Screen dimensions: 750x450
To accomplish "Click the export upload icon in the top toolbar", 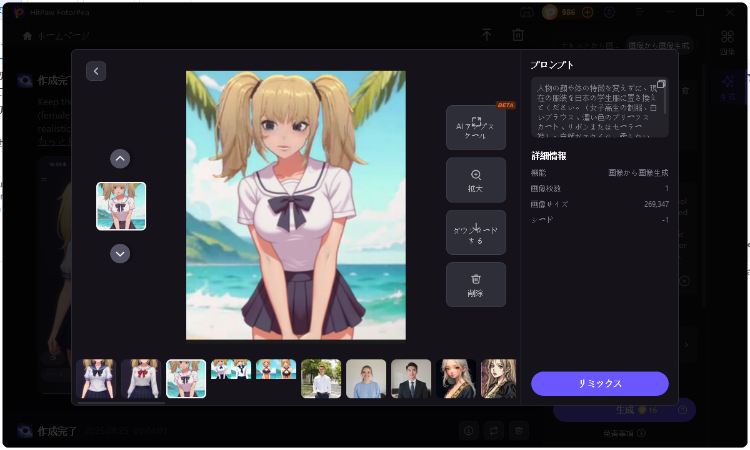I will point(487,35).
